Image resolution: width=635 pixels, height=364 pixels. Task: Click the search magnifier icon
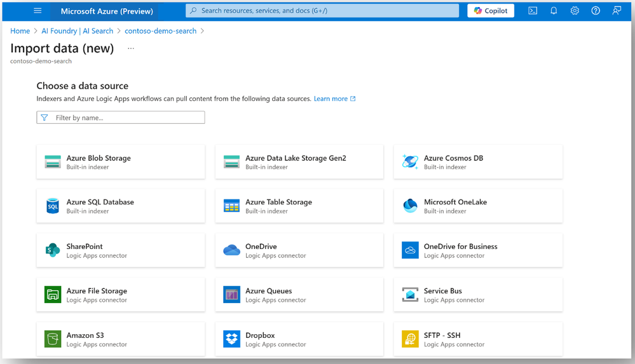194,11
